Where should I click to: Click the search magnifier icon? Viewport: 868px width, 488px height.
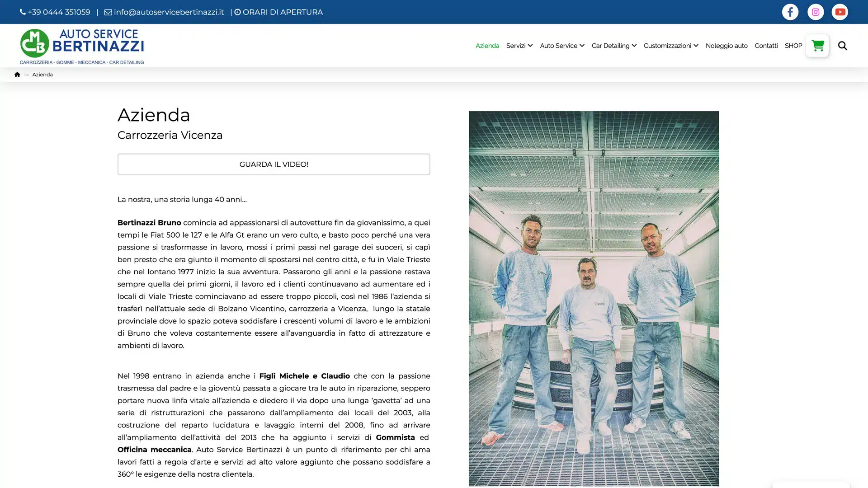pos(842,46)
